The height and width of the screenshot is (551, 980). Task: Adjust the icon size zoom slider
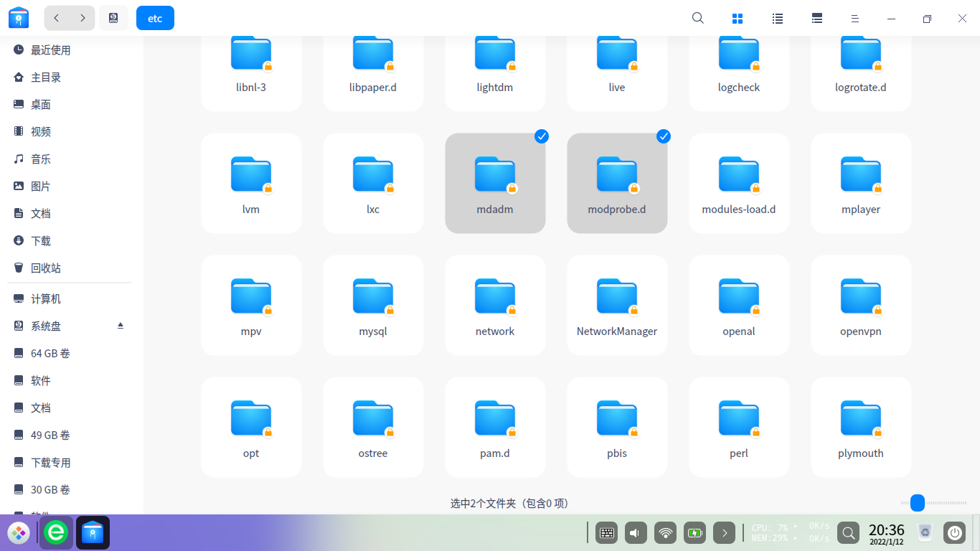click(918, 503)
